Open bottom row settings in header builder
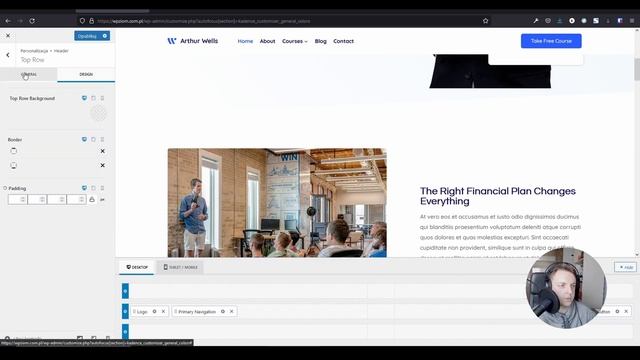Screen dimensions: 640x360 125,331
